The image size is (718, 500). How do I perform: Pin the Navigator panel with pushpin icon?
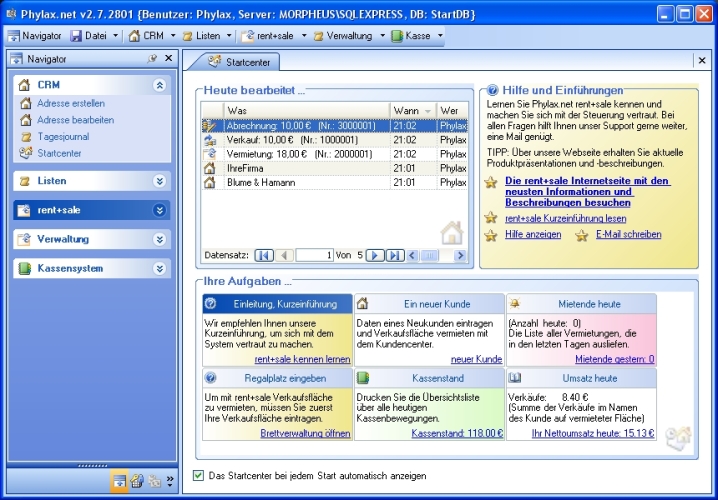coord(152,59)
